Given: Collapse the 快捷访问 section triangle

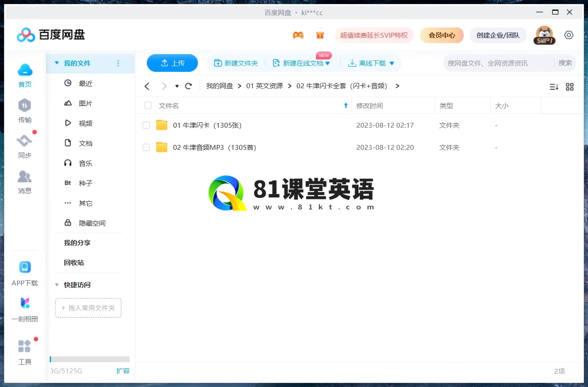Looking at the screenshot, I should coord(57,285).
